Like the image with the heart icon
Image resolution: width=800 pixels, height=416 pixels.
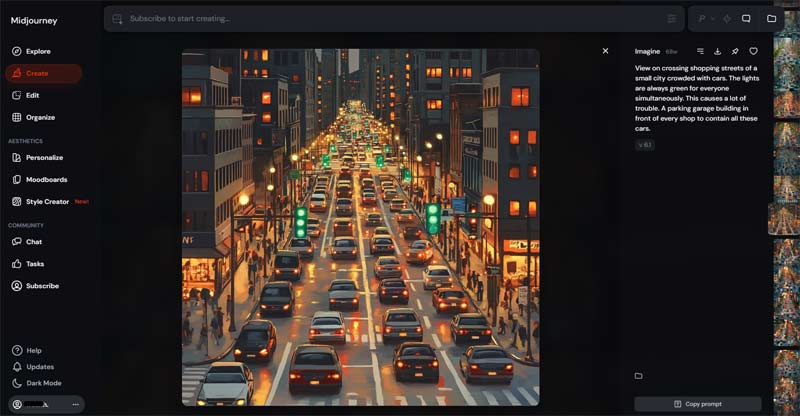tap(753, 51)
